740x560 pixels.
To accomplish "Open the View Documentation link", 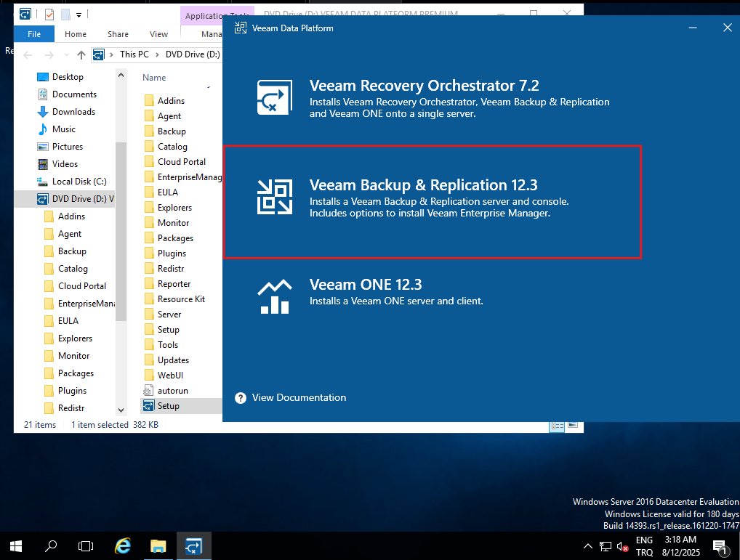I will pyautogui.click(x=299, y=397).
